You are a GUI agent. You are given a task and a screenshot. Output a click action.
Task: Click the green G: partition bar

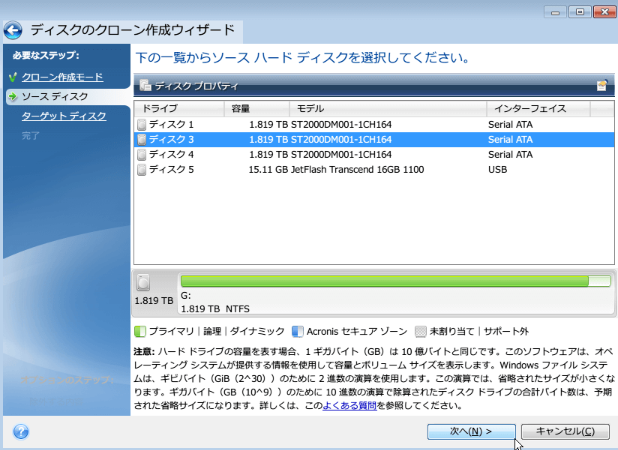[x=395, y=281]
